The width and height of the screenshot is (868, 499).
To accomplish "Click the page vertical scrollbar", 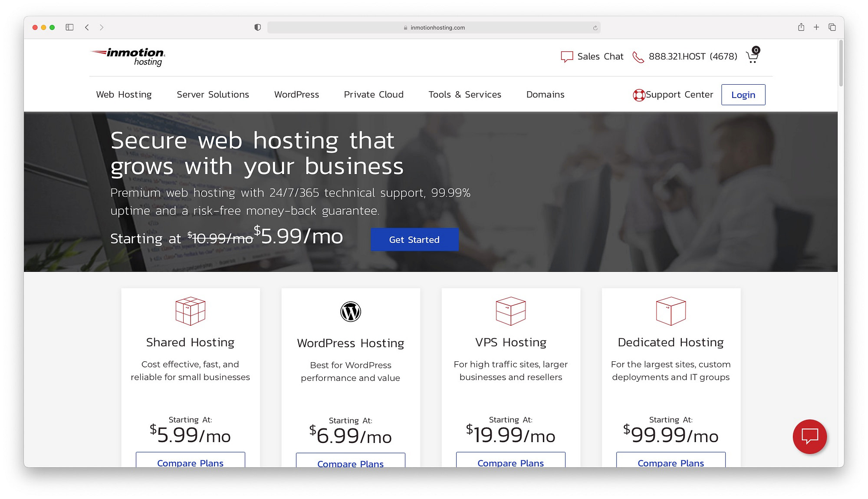I will point(841,63).
